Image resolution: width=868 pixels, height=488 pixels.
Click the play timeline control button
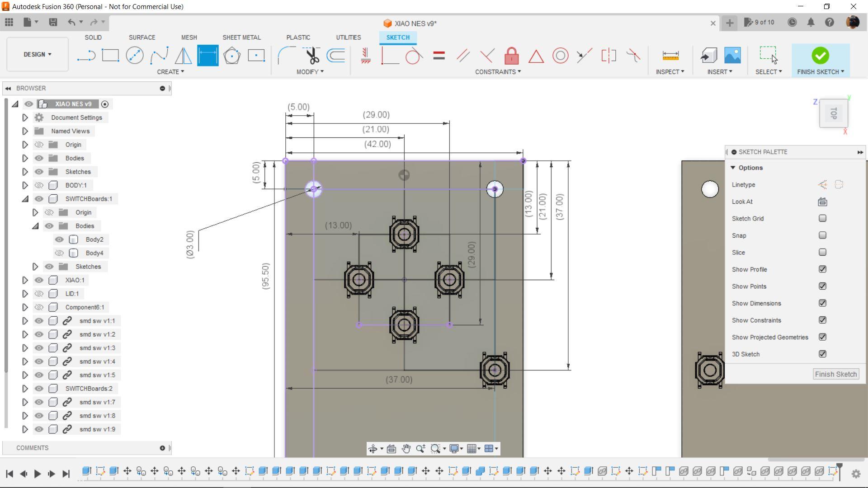point(38,474)
